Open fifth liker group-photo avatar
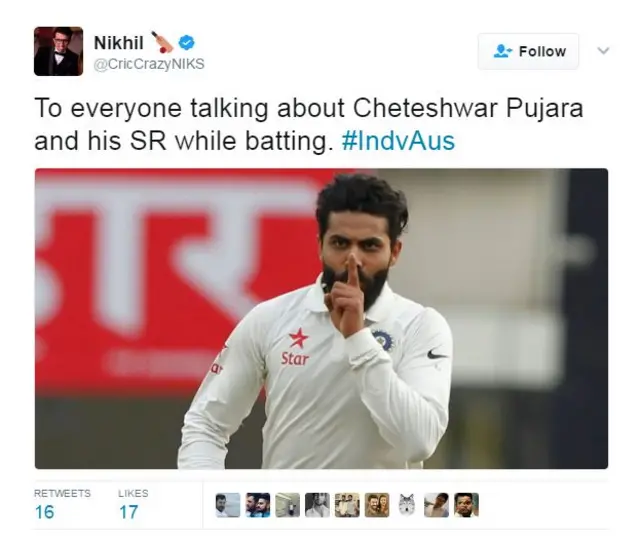 [x=347, y=505]
